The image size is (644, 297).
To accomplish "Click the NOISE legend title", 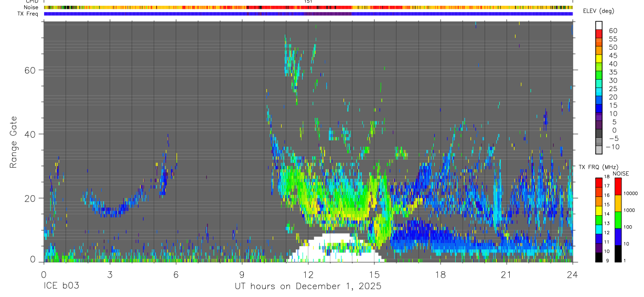I will pos(621,173).
